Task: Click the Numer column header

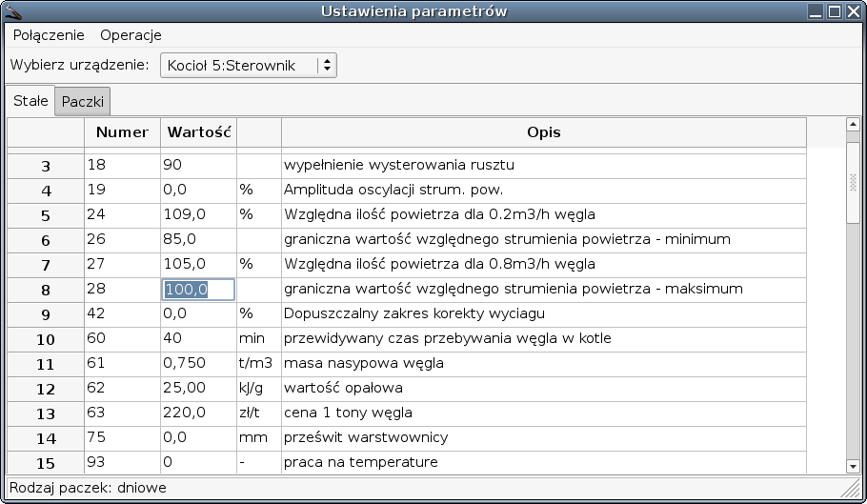Action: pyautogui.click(x=122, y=132)
